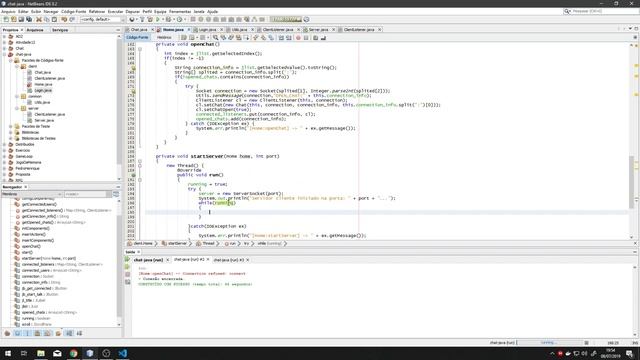Toggle sort by source filter in Navigator
Image resolution: width=640 pixels, height=360 pixels.
[x=79, y=333]
